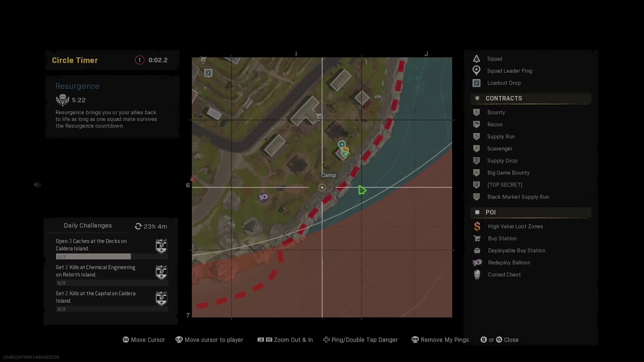The height and width of the screenshot is (362, 644).
Task: Click the High Value Loot Zones dollar icon
Action: click(x=477, y=226)
